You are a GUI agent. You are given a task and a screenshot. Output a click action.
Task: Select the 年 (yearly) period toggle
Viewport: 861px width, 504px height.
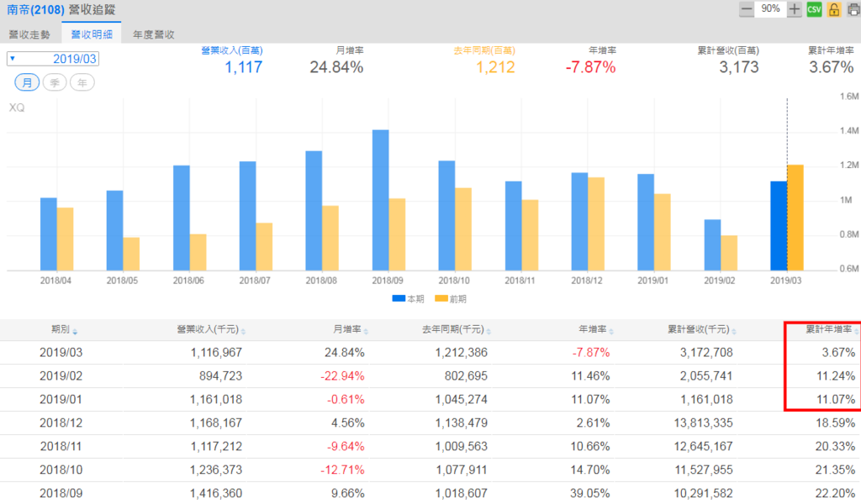82,83
